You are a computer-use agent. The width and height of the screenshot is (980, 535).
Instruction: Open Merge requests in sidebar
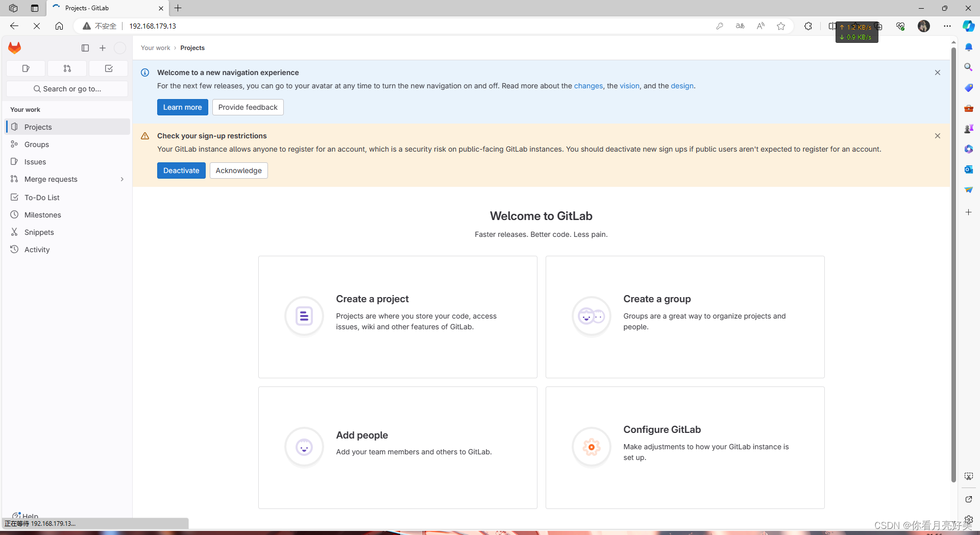coord(51,179)
